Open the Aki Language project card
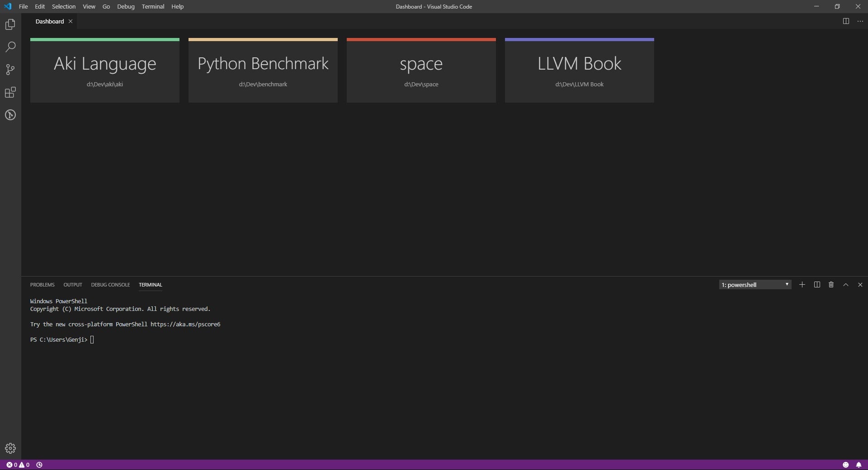868x470 pixels. pyautogui.click(x=105, y=70)
